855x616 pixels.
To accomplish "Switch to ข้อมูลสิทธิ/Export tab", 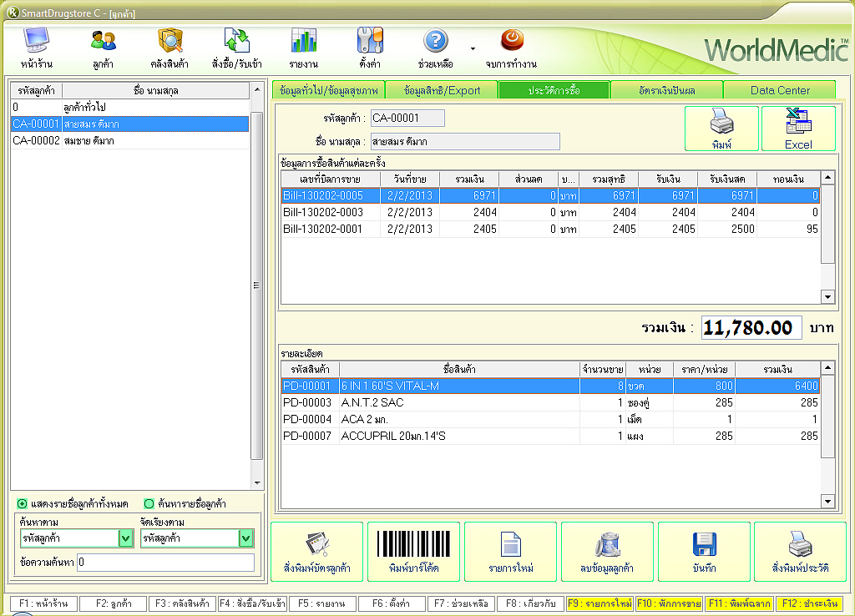I will pyautogui.click(x=442, y=90).
